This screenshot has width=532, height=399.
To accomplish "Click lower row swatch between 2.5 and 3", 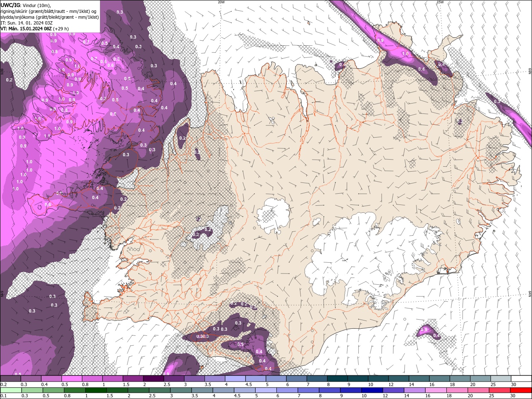I will (159, 390).
